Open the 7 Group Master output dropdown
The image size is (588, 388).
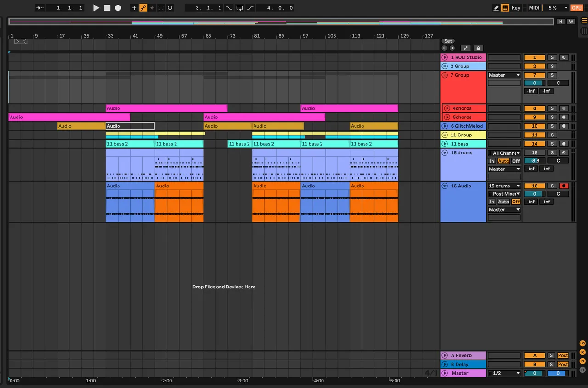pyautogui.click(x=504, y=75)
